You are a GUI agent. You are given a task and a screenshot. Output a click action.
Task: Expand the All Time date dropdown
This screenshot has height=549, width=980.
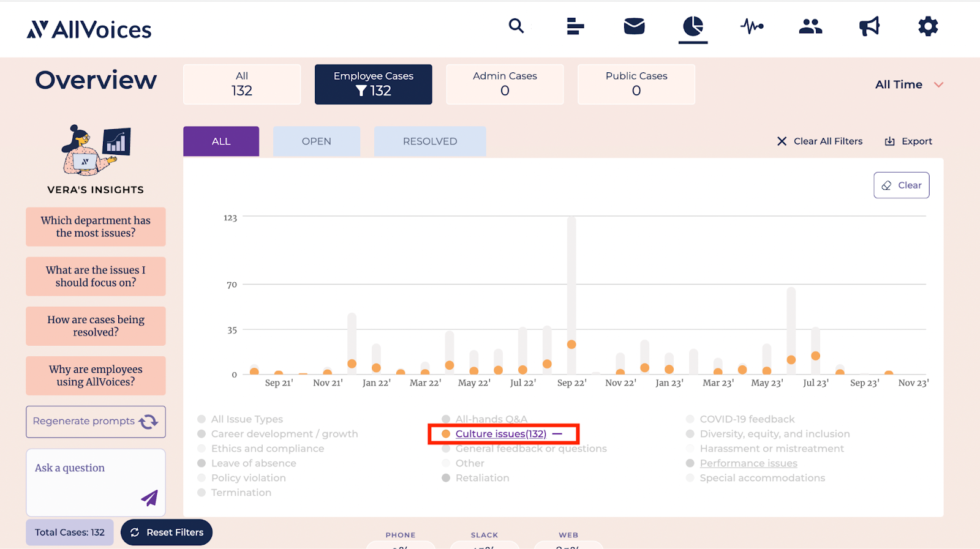pos(899,84)
